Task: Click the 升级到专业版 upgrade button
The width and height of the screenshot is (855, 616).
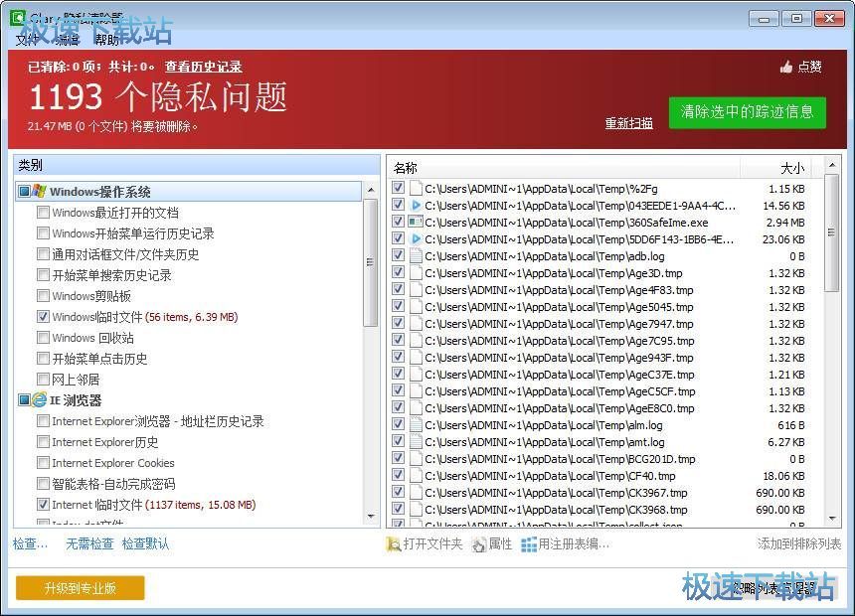Action: 79,587
